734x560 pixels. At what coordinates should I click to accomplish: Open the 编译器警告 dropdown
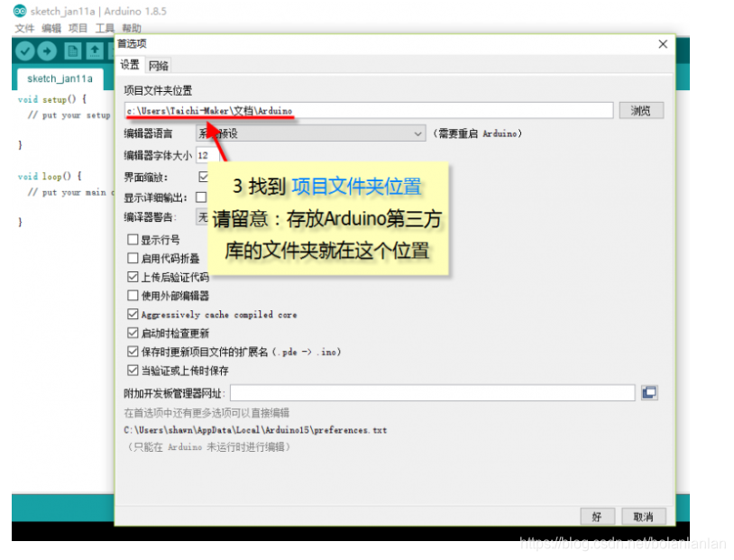(202, 217)
